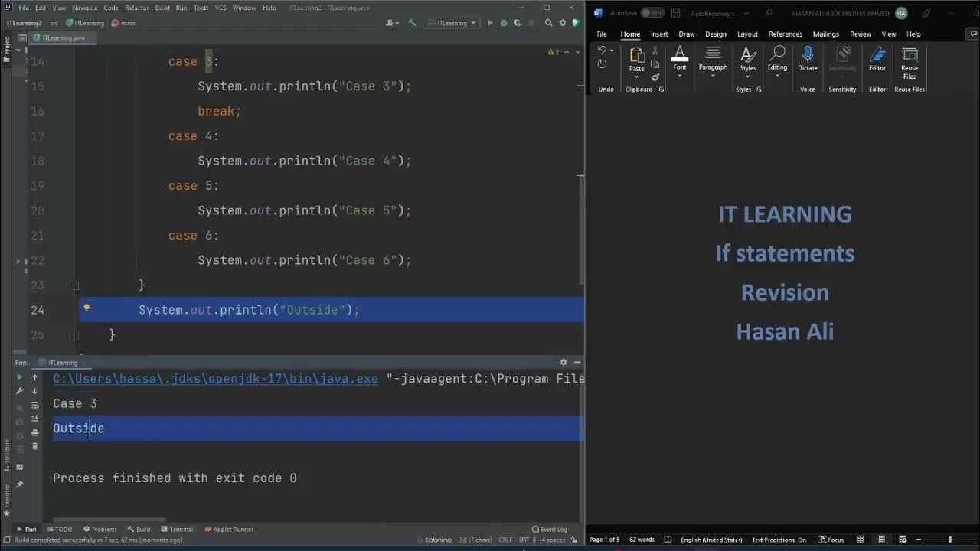Print the Run console output
This screenshot has width=980, height=551.
point(34,432)
